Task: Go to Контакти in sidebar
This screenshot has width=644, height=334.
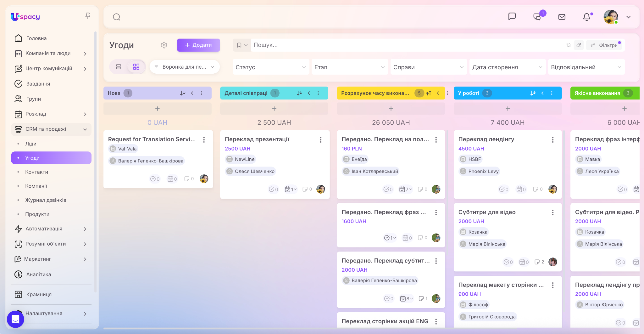Action: [x=37, y=172]
